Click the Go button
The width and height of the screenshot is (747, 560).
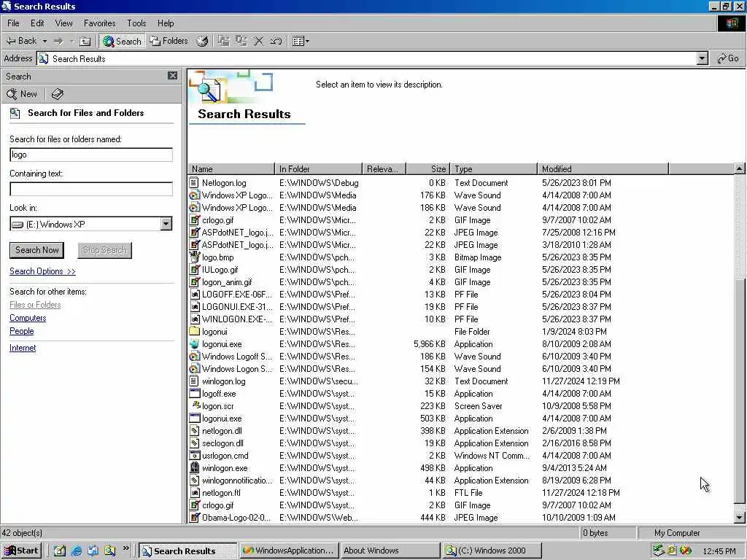729,58
